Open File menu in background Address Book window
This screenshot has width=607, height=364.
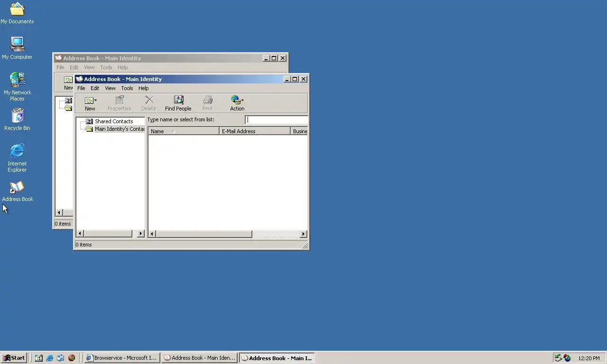point(60,67)
